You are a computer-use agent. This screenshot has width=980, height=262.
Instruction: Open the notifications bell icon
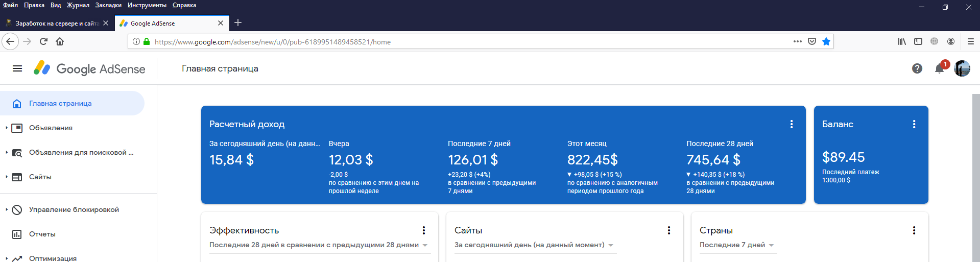[x=939, y=68]
